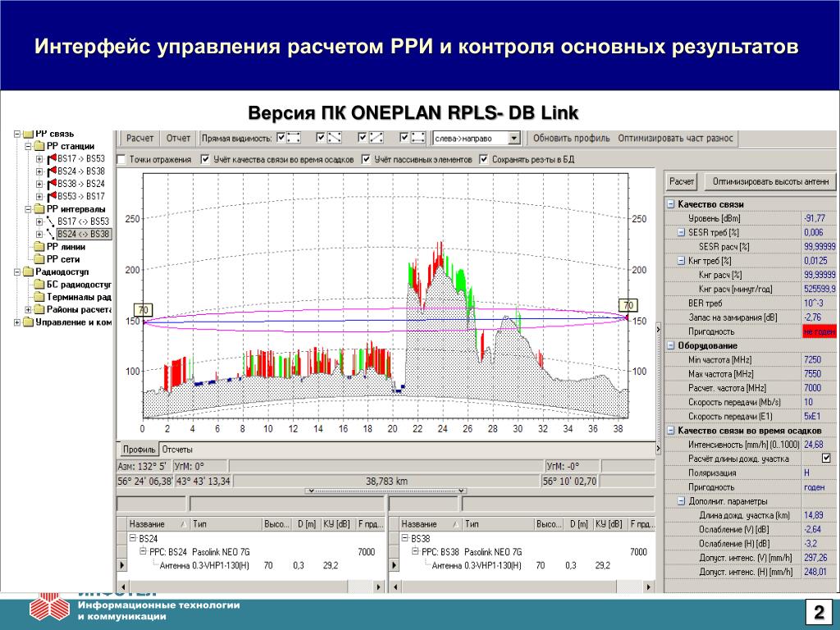The height and width of the screenshot is (630, 840).
Task: Expand the BS24 <-> BS38 interval node
Action: click(39, 234)
